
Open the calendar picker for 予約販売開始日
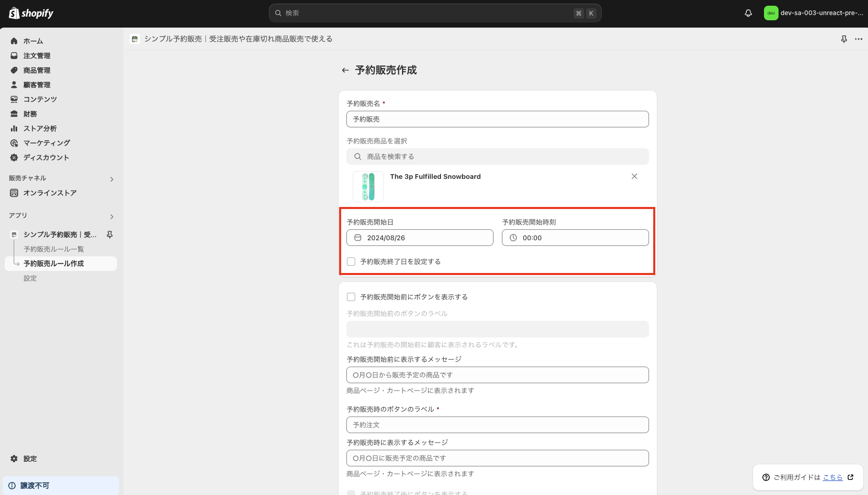coord(357,238)
